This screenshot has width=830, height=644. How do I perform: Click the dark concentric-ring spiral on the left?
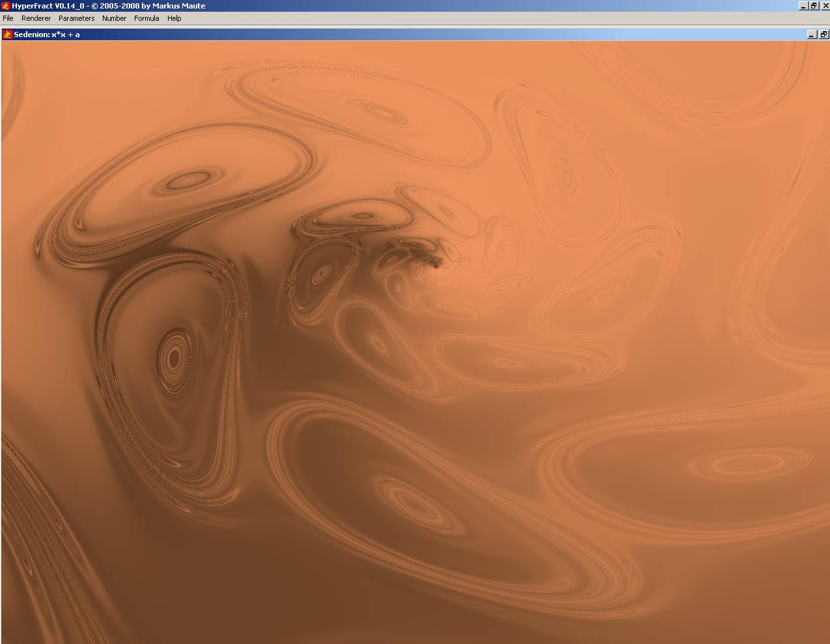[174, 358]
